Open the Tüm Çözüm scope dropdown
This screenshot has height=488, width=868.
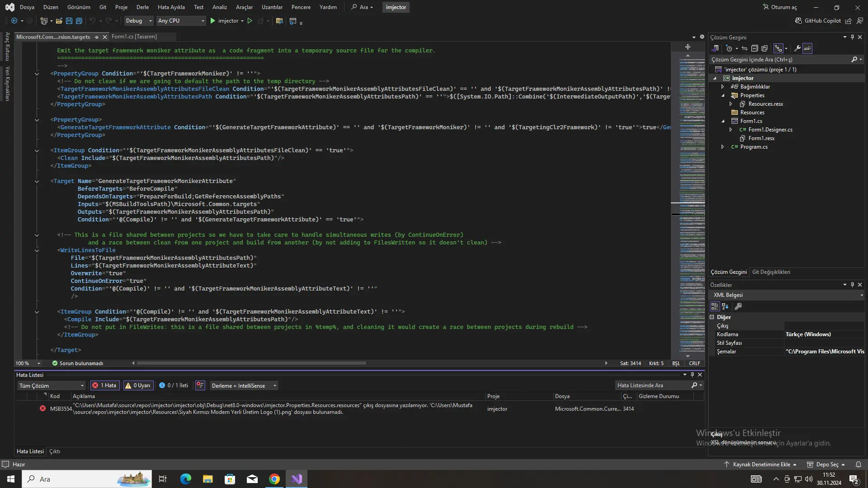(x=52, y=385)
